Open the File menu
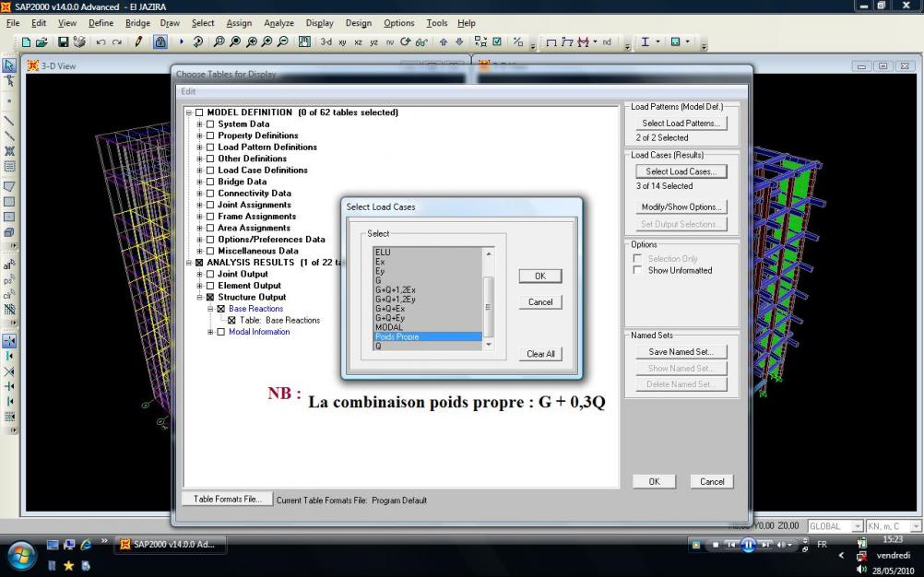The height and width of the screenshot is (577, 924). click(13, 23)
